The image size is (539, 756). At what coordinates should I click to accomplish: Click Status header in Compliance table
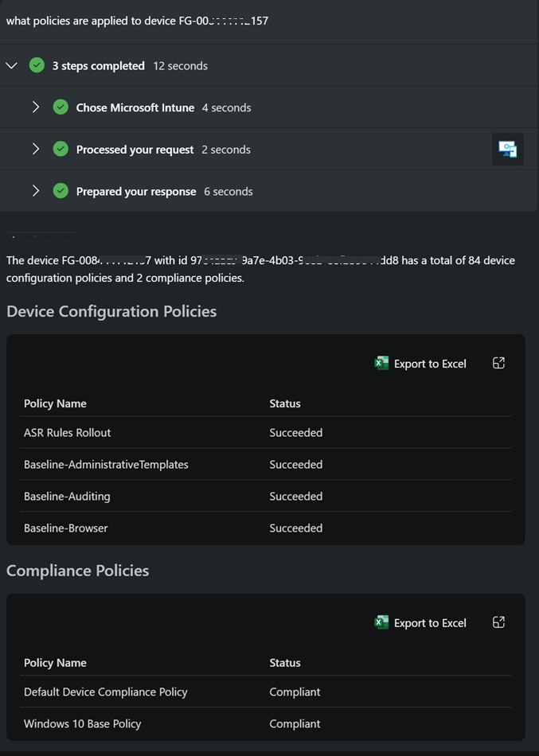pos(285,663)
